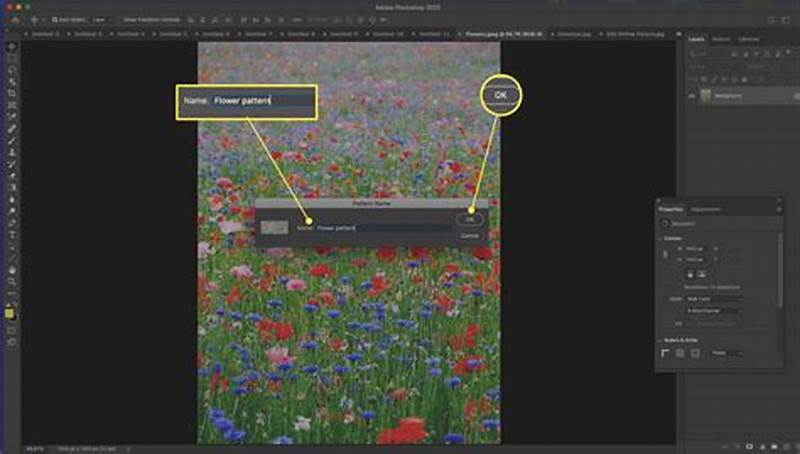Image resolution: width=800 pixels, height=454 pixels.
Task: Select the Move tool in the toolbox
Action: 12,47
